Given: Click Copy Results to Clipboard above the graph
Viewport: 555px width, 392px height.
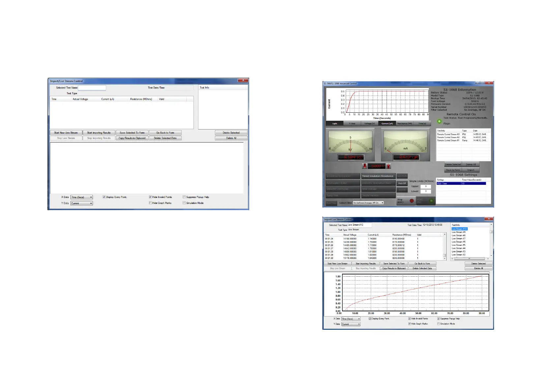Looking at the screenshot, I should 394,268.
